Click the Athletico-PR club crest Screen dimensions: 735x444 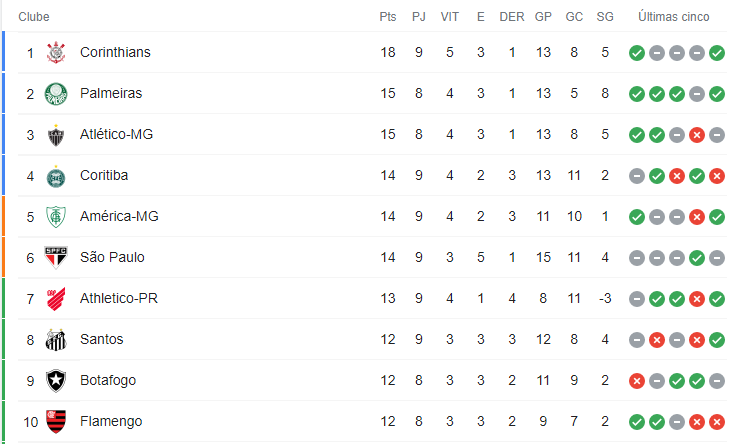[x=56, y=299]
